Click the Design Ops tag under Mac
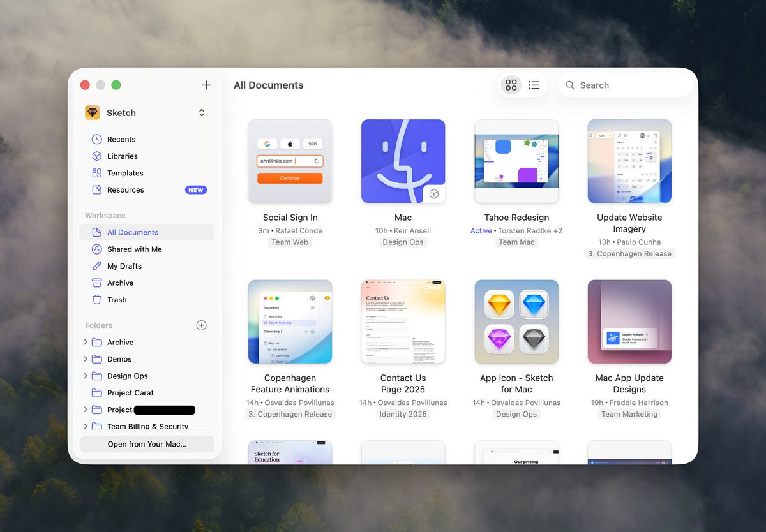This screenshot has height=532, width=766. click(403, 242)
